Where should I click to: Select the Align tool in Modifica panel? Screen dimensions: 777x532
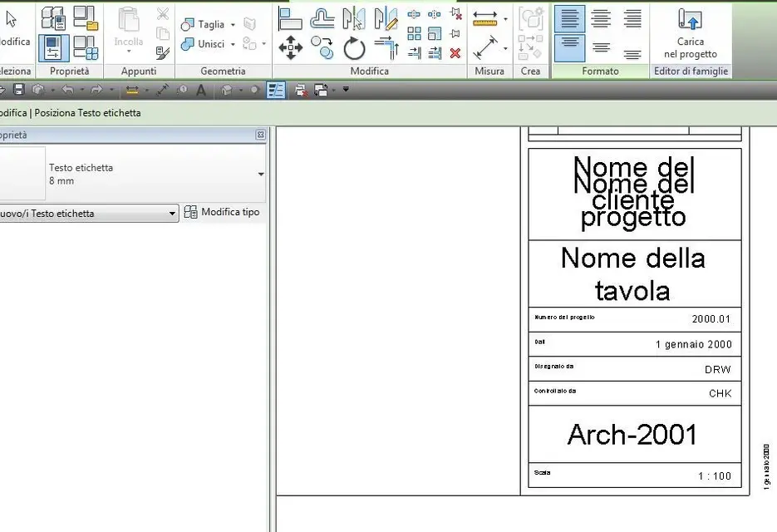pos(290,19)
